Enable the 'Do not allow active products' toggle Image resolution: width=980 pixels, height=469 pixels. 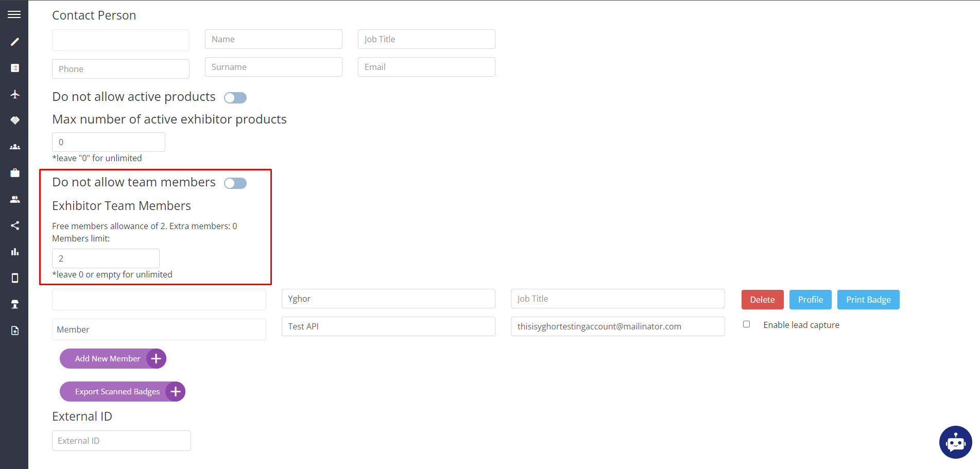[235, 97]
